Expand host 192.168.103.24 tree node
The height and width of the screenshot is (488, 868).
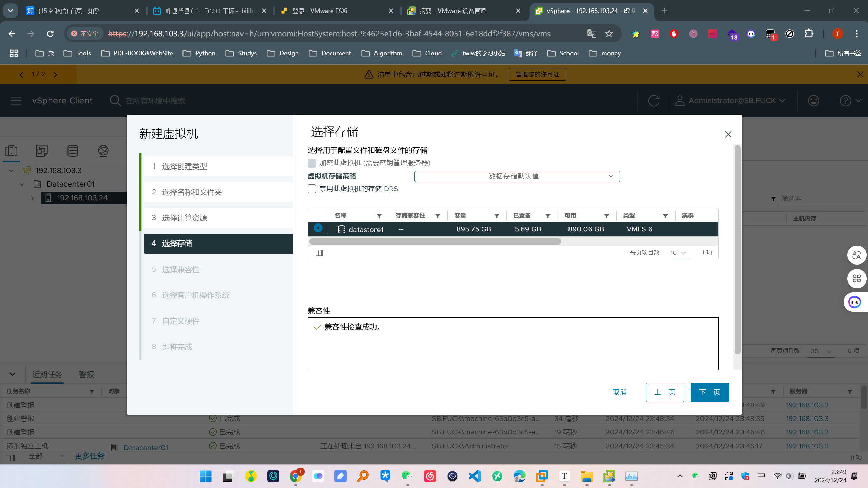pos(32,198)
